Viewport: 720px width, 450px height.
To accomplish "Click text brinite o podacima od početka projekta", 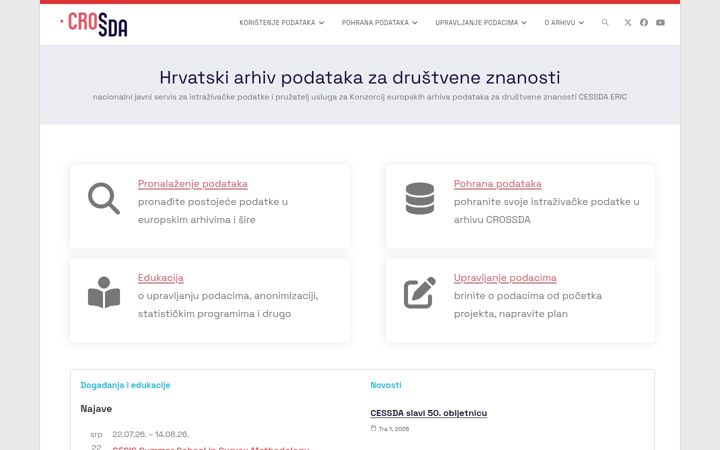I will [x=528, y=304].
